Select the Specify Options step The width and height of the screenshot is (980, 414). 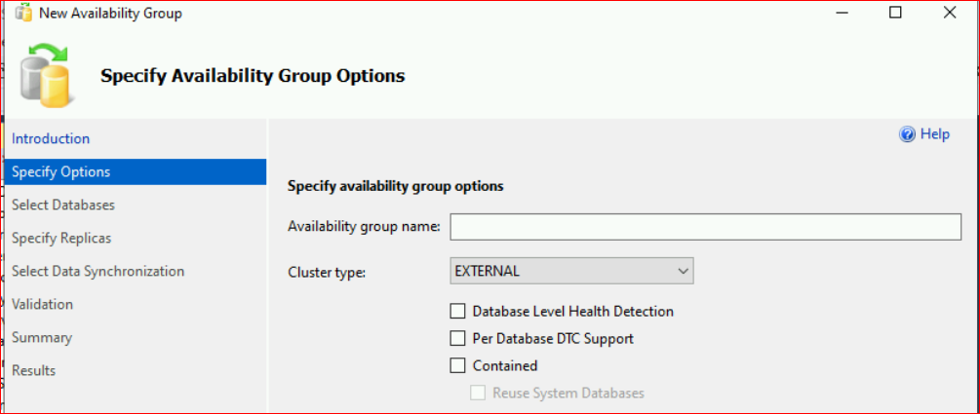[x=61, y=172]
